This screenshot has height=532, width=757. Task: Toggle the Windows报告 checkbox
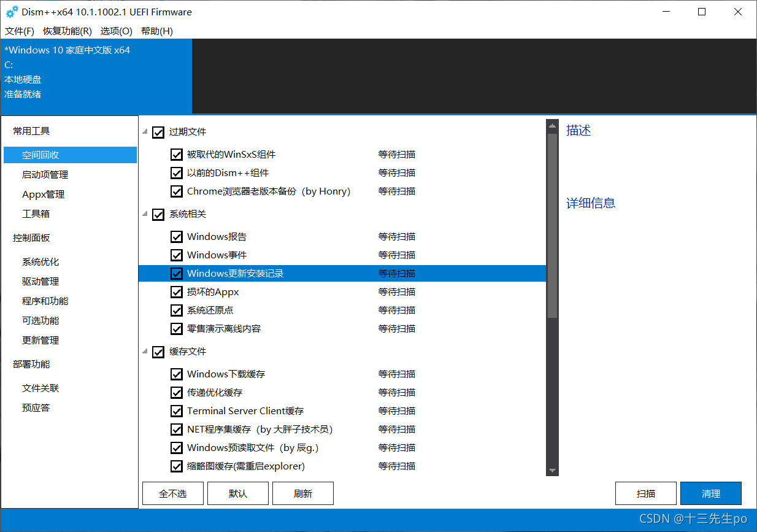point(177,237)
